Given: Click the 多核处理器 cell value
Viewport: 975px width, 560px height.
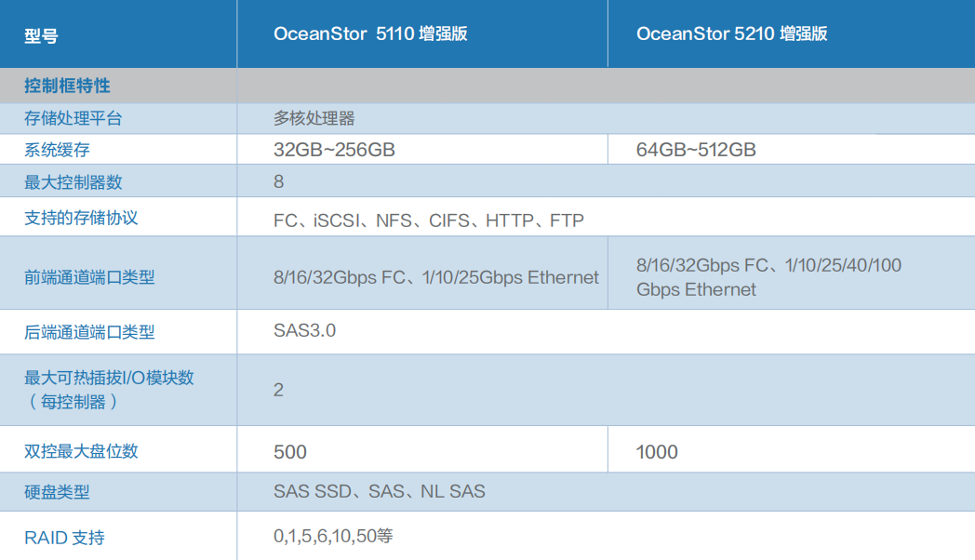Looking at the screenshot, I should click(x=314, y=118).
